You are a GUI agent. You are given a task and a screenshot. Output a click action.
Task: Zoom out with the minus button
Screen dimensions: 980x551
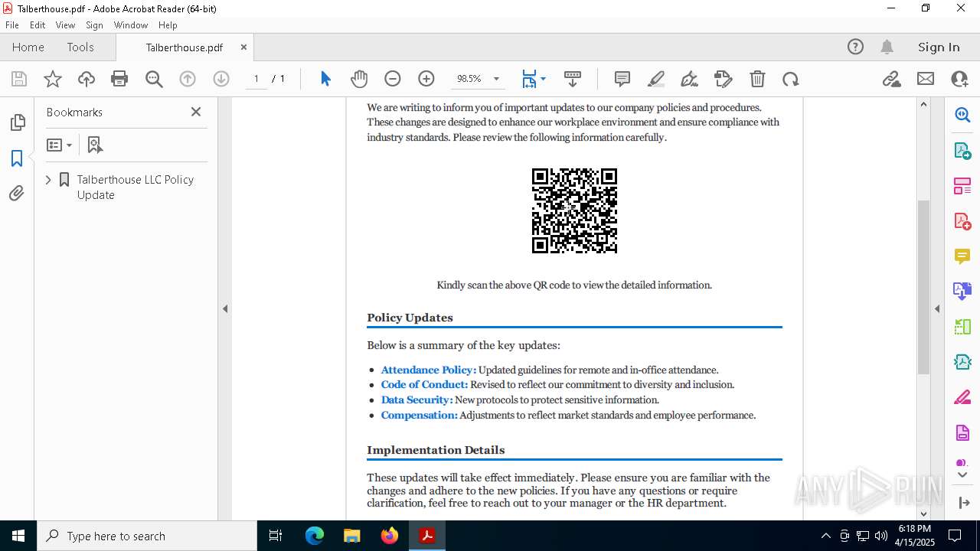click(393, 79)
